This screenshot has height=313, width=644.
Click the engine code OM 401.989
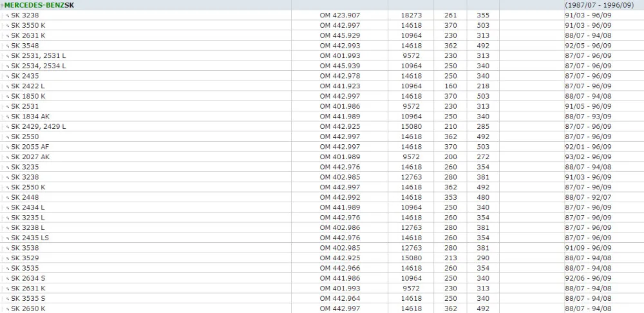tap(339, 157)
